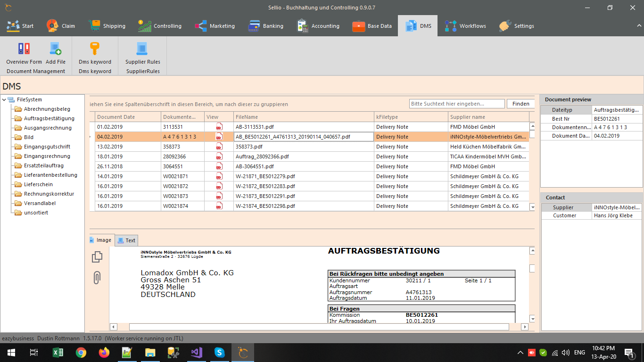This screenshot has height=362, width=644.
Task: Select the Eingangsrechnung folder
Action: [x=47, y=156]
